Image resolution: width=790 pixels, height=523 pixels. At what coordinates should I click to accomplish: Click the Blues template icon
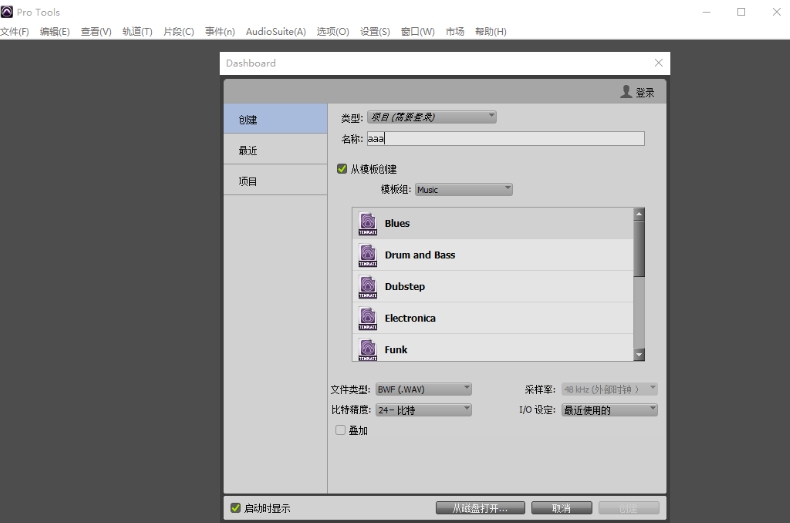pyautogui.click(x=368, y=224)
